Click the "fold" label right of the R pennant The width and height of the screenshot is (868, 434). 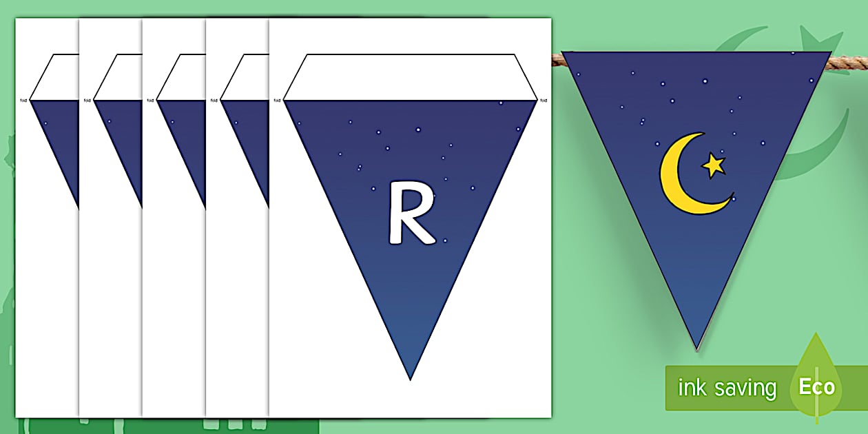pyautogui.click(x=543, y=101)
